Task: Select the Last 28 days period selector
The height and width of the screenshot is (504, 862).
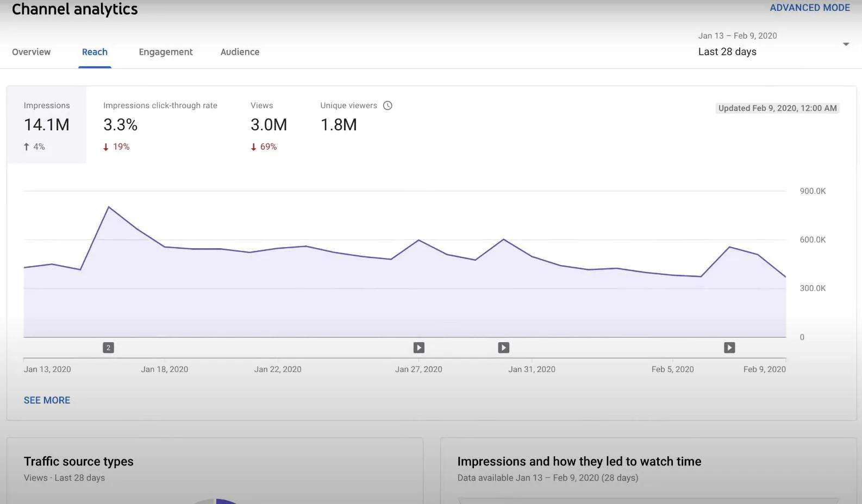Action: click(x=727, y=52)
